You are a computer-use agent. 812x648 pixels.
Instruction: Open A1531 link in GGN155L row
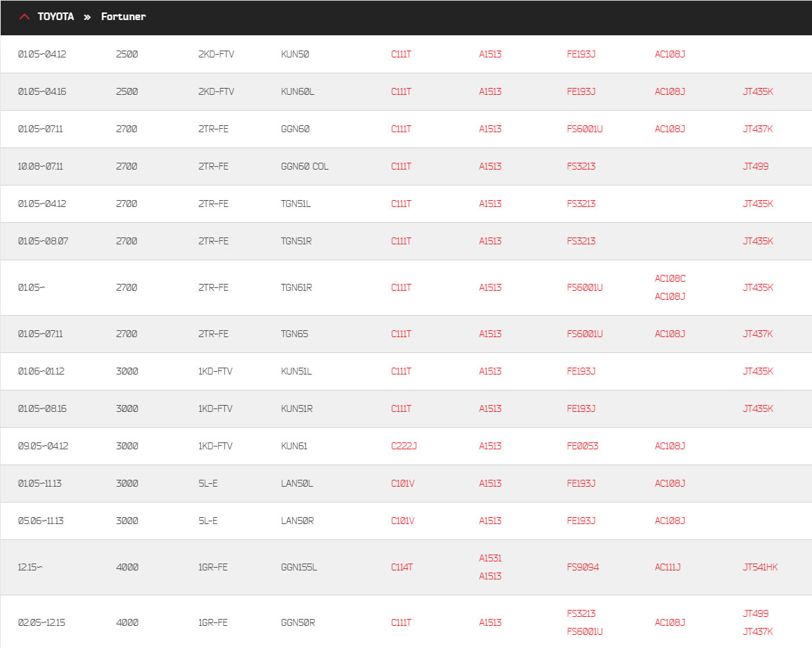[x=490, y=559]
